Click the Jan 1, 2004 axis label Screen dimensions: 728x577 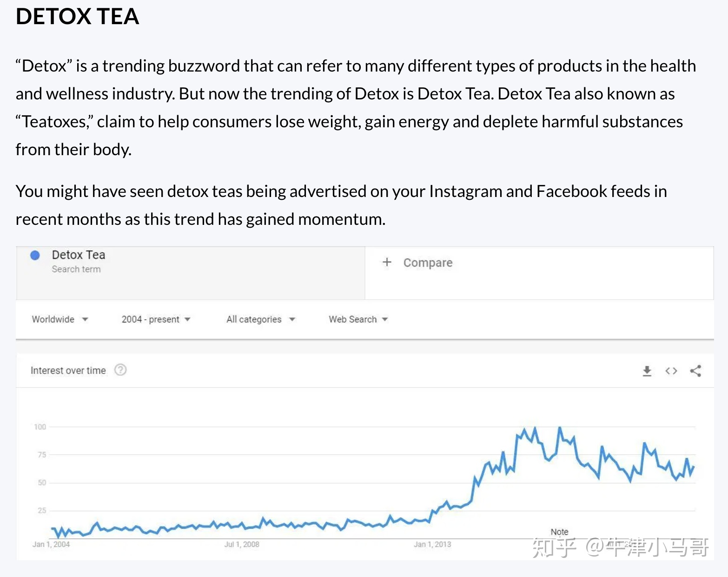pyautogui.click(x=51, y=544)
